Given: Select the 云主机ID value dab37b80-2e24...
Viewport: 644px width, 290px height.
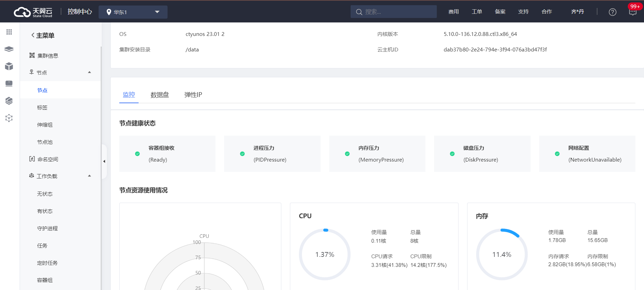Looking at the screenshot, I should tap(495, 49).
